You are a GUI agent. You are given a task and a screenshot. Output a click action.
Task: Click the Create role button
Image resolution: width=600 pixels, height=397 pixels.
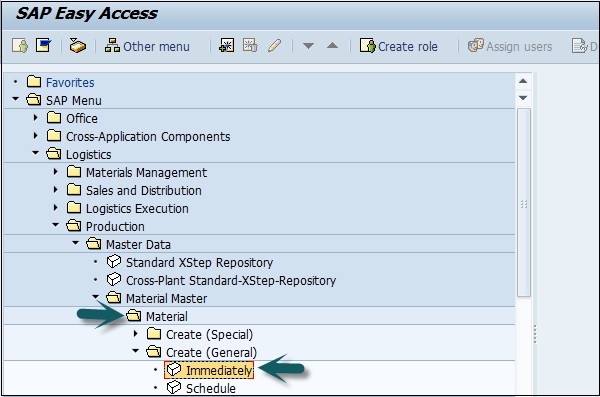(398, 46)
